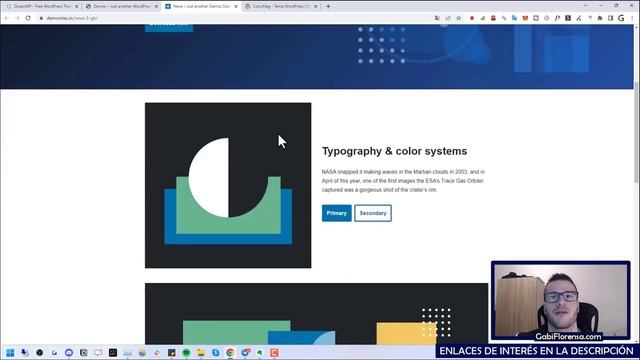Open Chrome from the taskbar
The image size is (640, 360).
[x=230, y=353]
